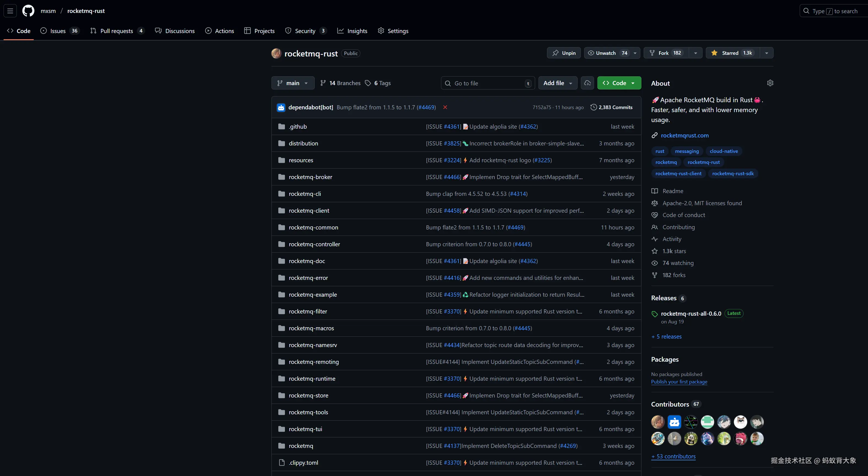
Task: Click the green Code button
Action: click(619, 83)
